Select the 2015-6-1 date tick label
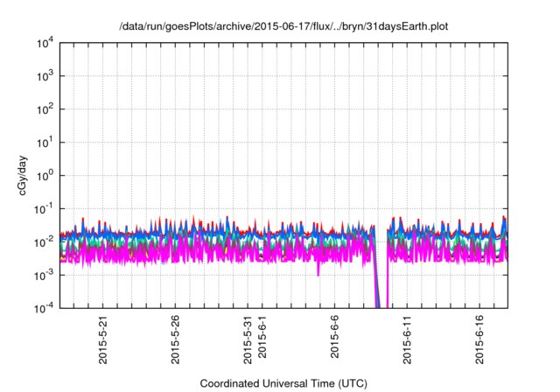 pyautogui.click(x=262, y=339)
